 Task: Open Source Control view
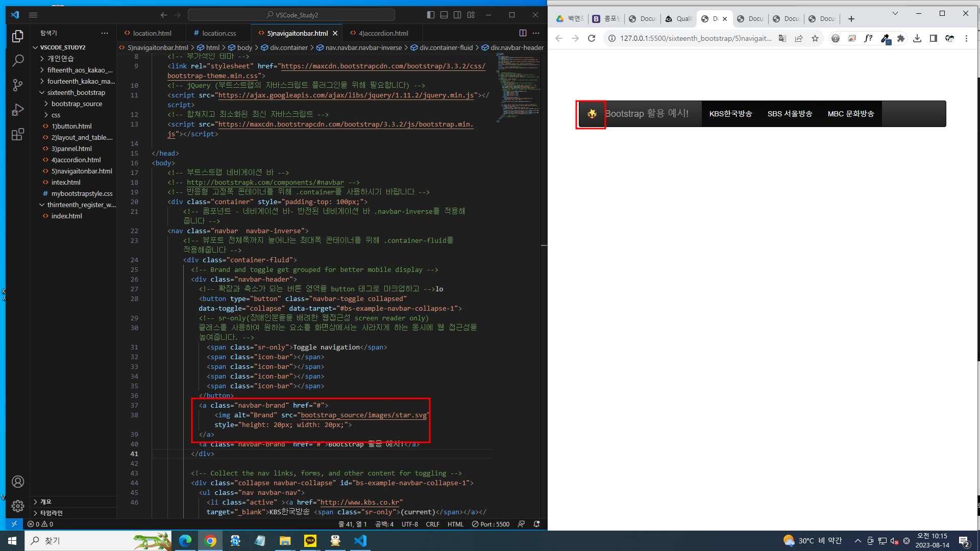[18, 85]
